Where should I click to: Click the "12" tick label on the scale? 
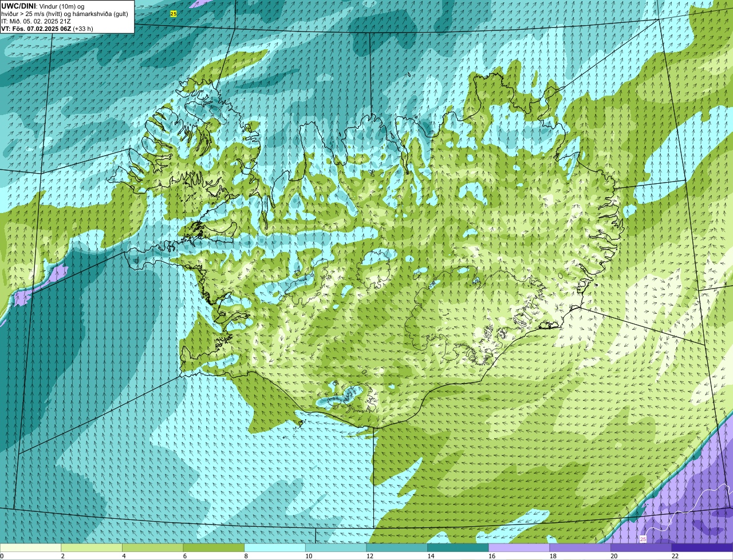pos(370,556)
